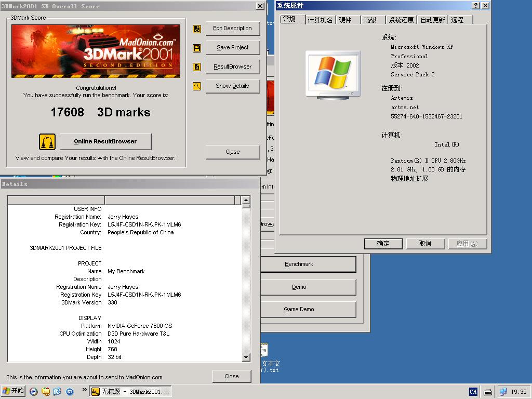Screen dimensions: 532x399
Task: Switch to 远程 tab
Action: [x=460, y=20]
